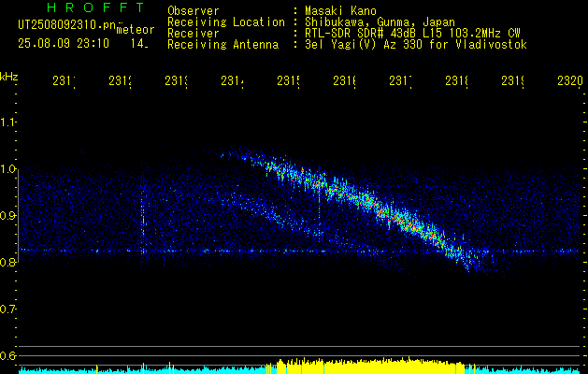Select the 3el Yagi(V) Az 330 antenna text
Screen dimensions: 588x374
coord(416,45)
